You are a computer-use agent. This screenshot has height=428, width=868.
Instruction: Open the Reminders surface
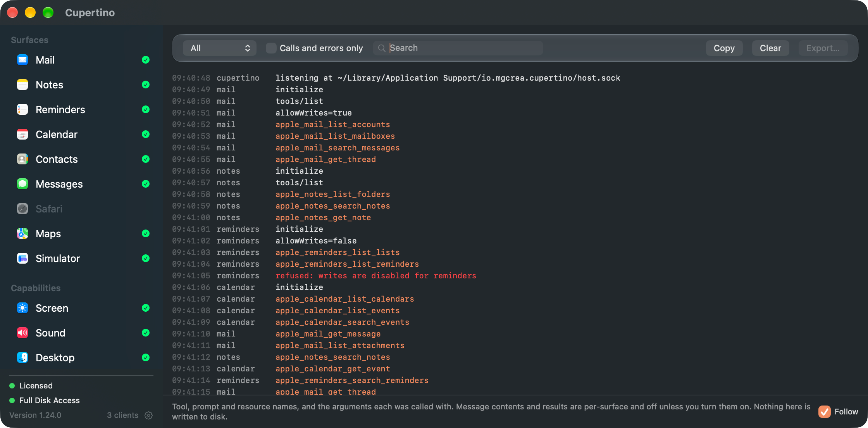coord(81,109)
